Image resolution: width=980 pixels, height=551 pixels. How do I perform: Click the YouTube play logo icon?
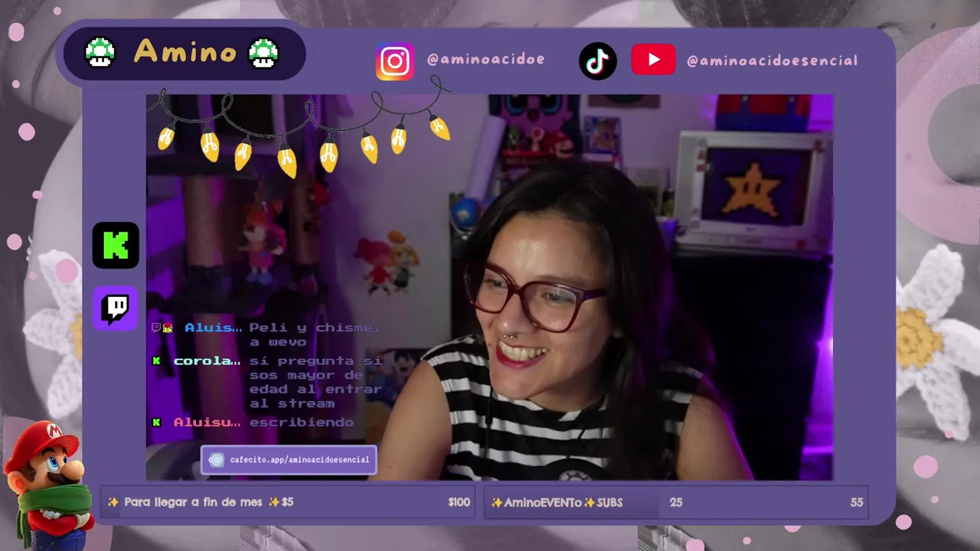tap(653, 60)
